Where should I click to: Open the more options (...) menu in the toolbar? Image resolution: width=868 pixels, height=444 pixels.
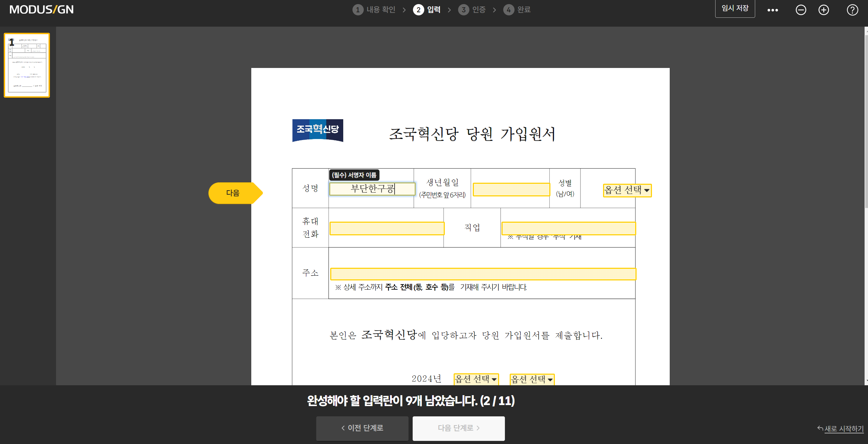773,10
